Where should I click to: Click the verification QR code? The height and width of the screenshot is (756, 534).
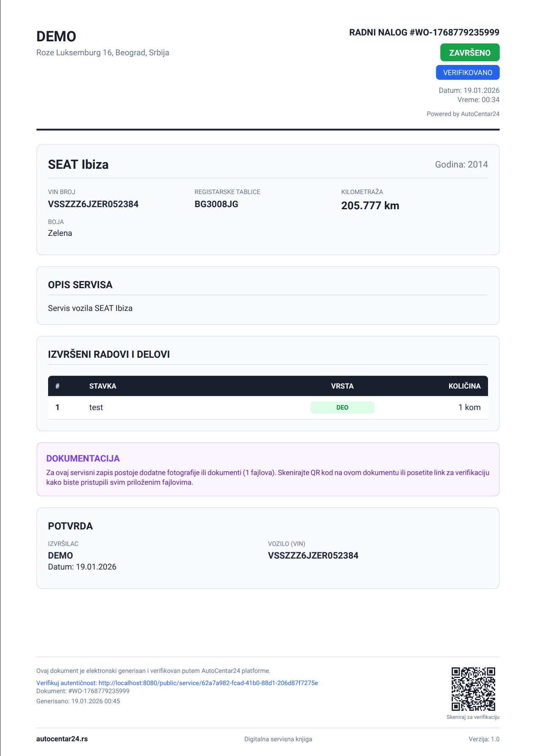pyautogui.click(x=473, y=689)
